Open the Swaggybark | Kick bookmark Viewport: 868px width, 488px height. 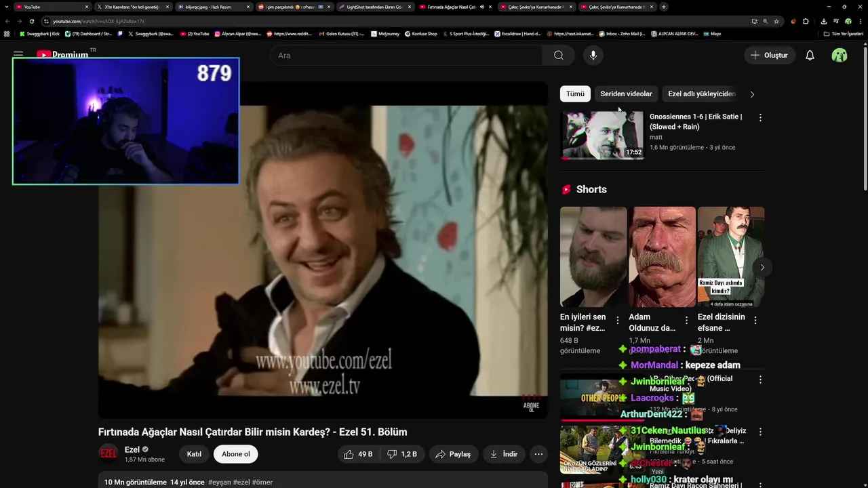[39, 33]
